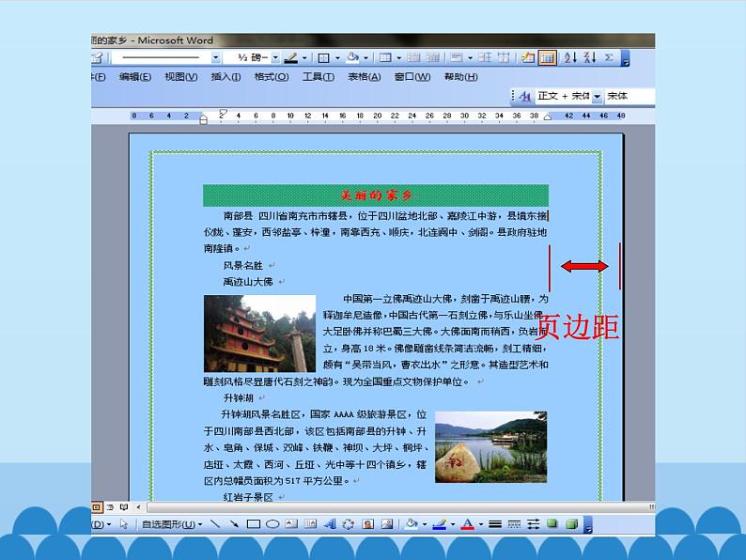The width and height of the screenshot is (746, 560).
Task: Open the 窗口(W) menu
Action: [x=412, y=77]
